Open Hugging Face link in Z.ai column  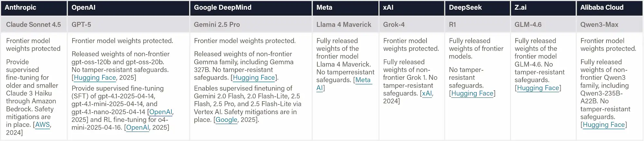coord(538,88)
